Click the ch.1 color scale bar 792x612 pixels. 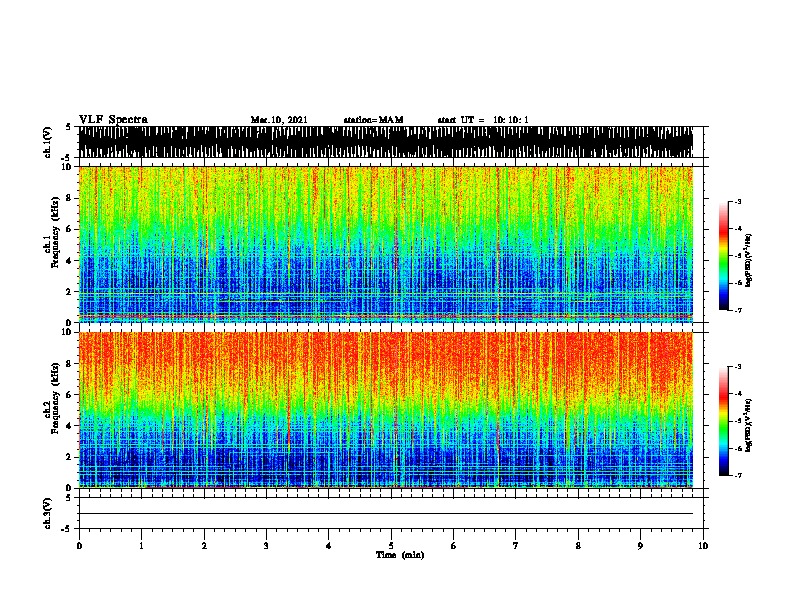pyautogui.click(x=723, y=256)
